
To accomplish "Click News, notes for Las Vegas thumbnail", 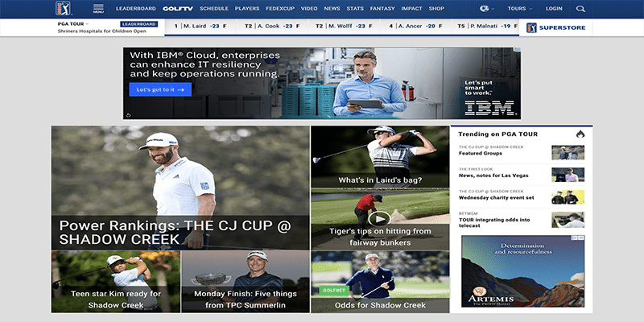I will pos(568,175).
